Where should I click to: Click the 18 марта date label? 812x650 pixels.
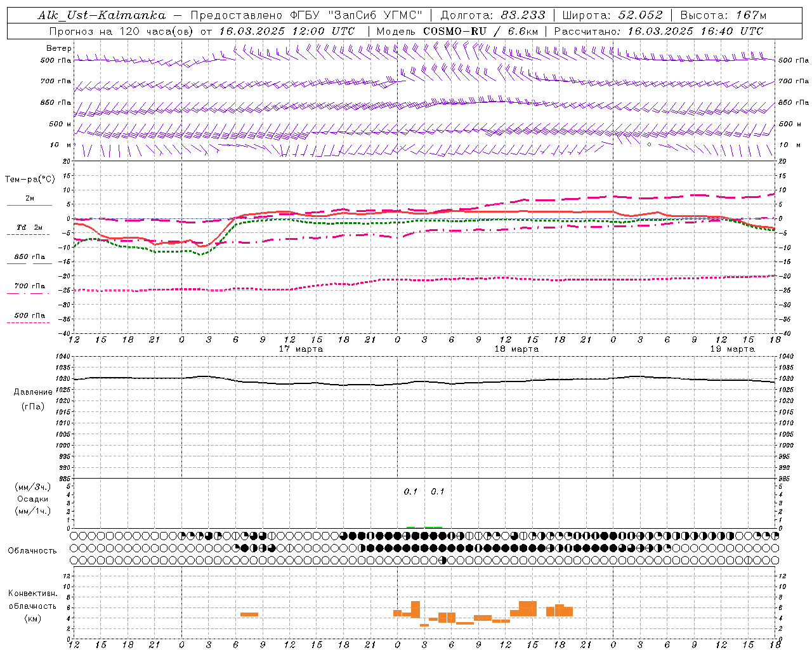(516, 349)
